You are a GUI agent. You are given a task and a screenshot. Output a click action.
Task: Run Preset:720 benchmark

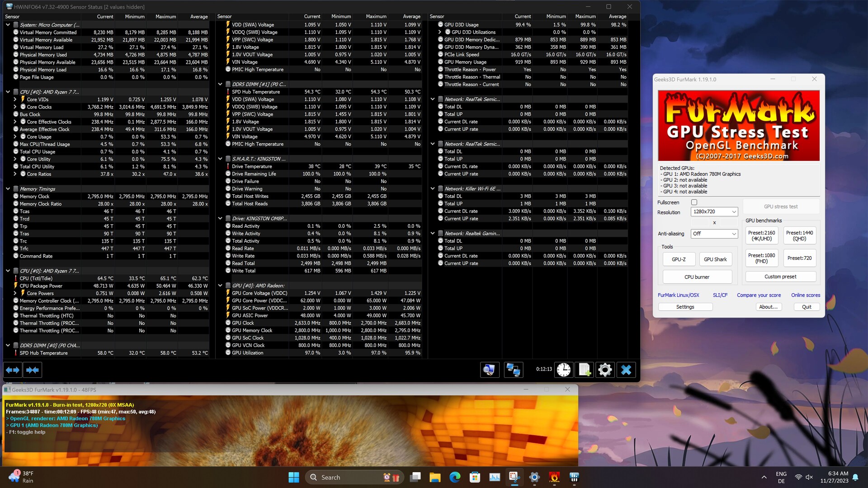[x=799, y=258]
